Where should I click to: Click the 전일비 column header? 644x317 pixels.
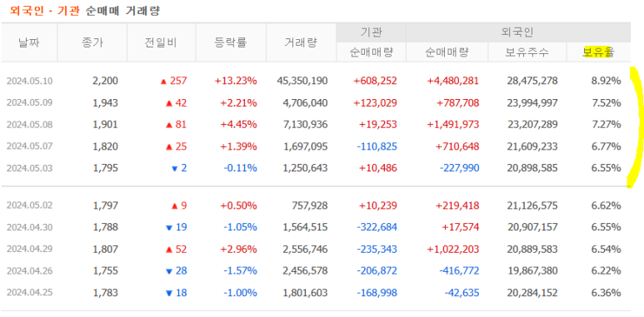click(x=161, y=42)
